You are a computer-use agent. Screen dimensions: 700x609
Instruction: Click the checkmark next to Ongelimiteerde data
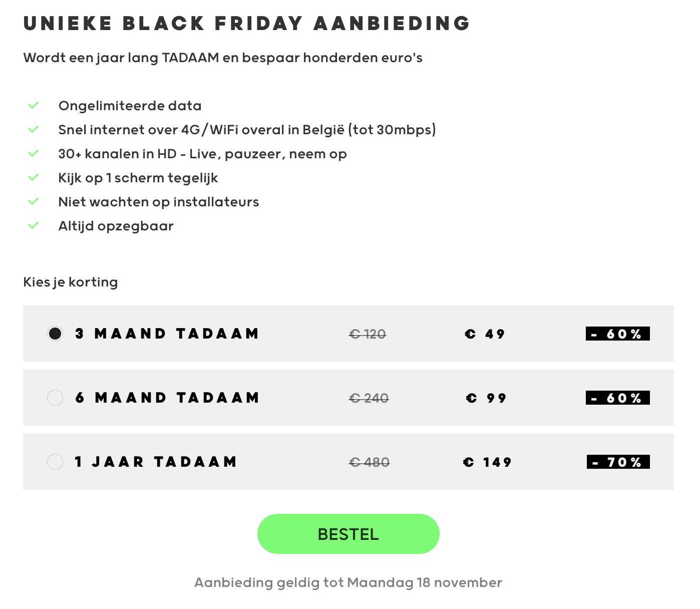(34, 106)
